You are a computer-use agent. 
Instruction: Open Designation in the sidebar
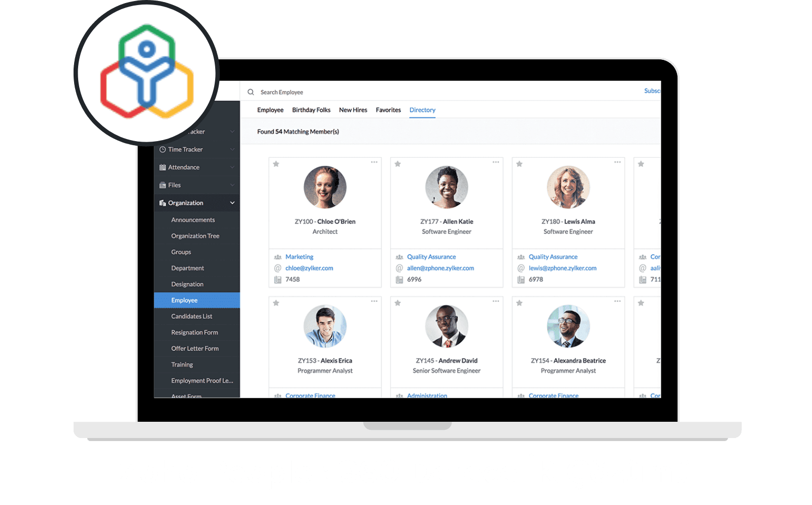point(187,285)
